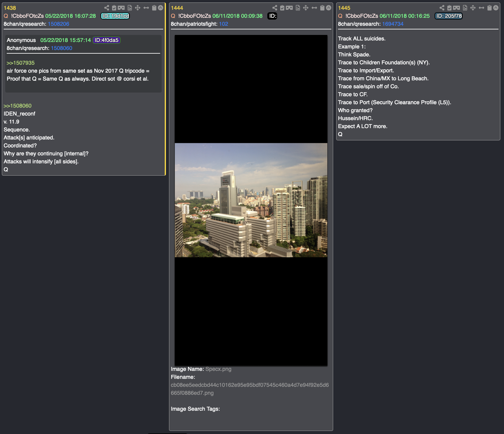The image size is (504, 434).
Task: Click the plain clipboard icon on post 1444
Action: (322, 8)
